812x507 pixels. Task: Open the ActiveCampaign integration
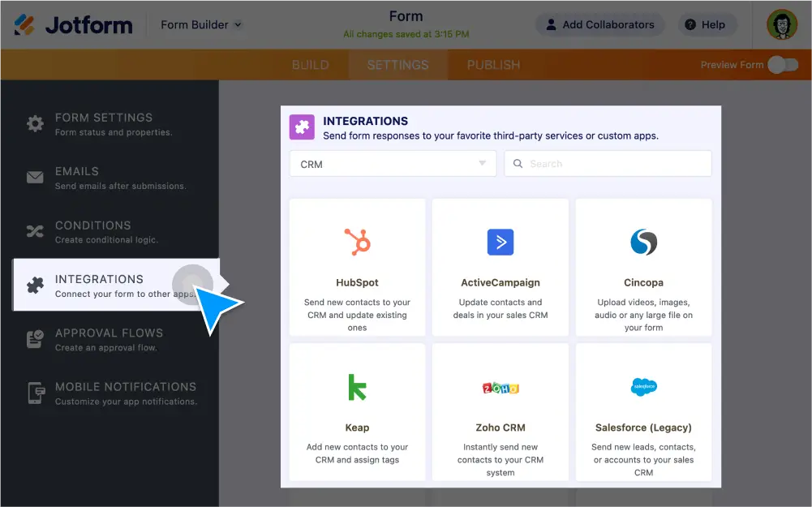[500, 243]
